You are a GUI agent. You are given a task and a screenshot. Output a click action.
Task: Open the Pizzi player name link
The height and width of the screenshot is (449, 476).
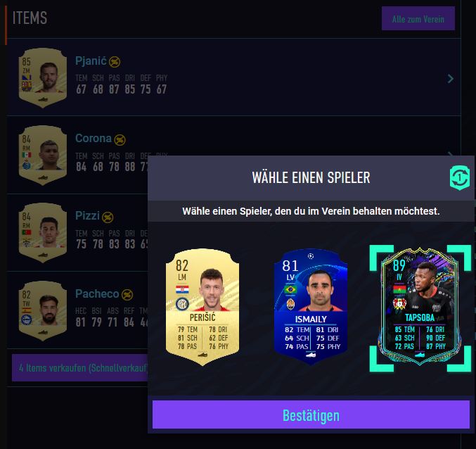[x=87, y=215]
